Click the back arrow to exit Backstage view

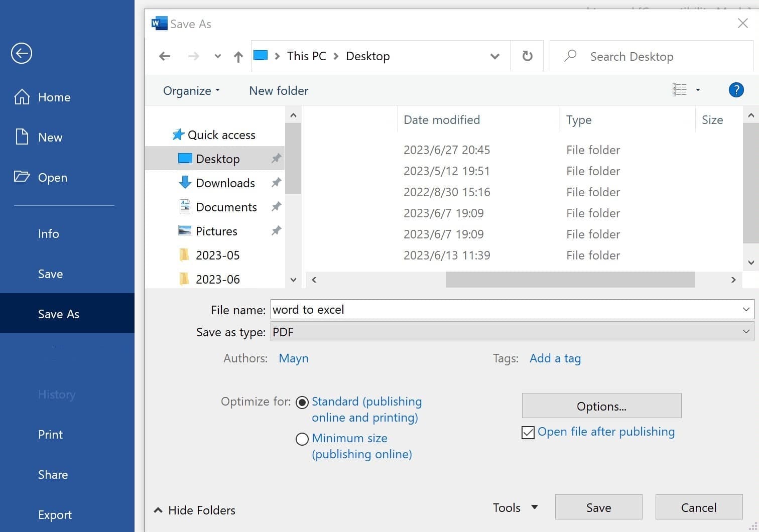(21, 53)
